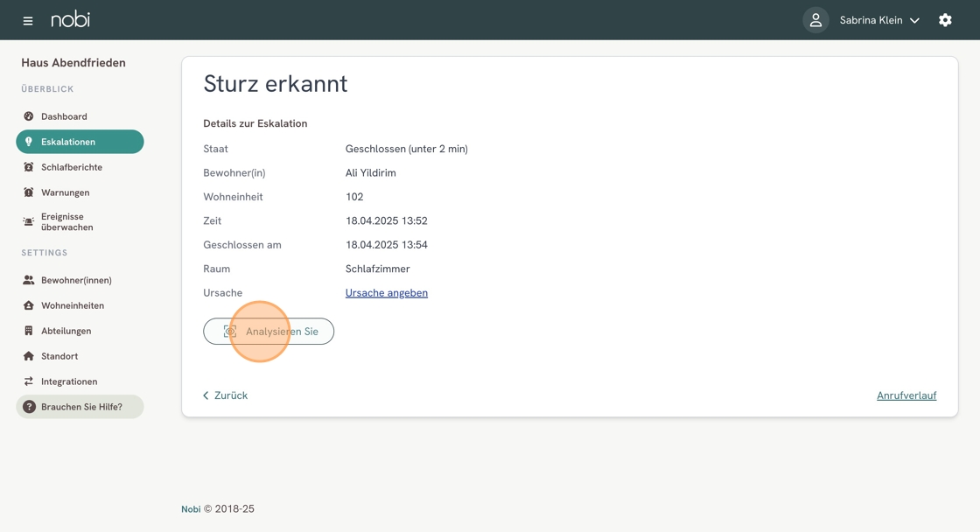Go back with the Zurück link

[x=226, y=395]
